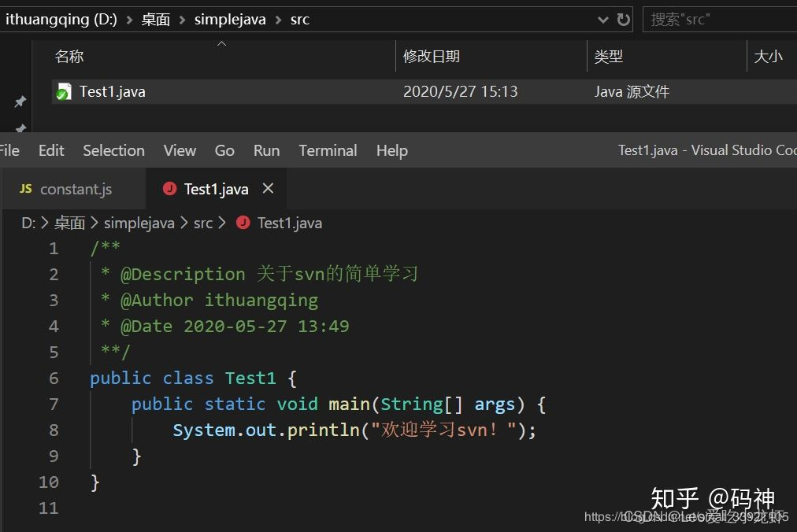Open the address bar history dropdown arrow
Image resolution: width=797 pixels, height=532 pixels.
[x=602, y=20]
